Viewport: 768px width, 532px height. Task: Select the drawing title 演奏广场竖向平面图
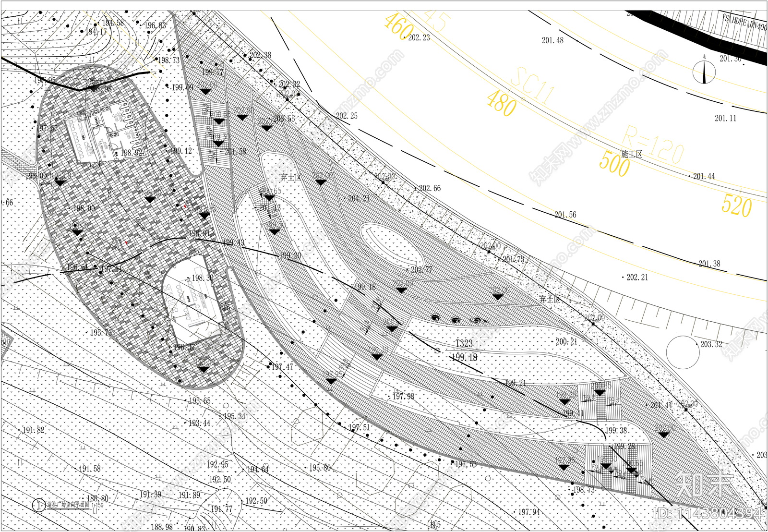click(68, 505)
